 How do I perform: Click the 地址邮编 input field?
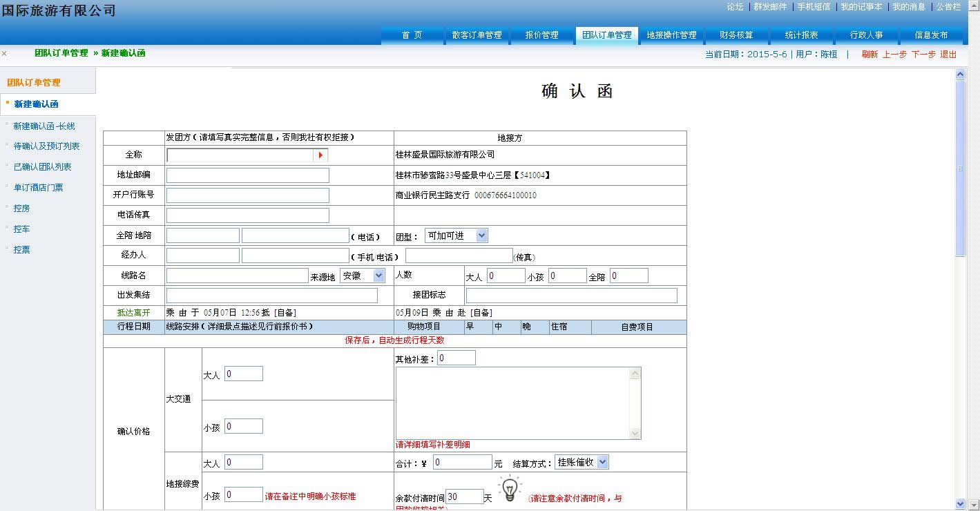[247, 175]
